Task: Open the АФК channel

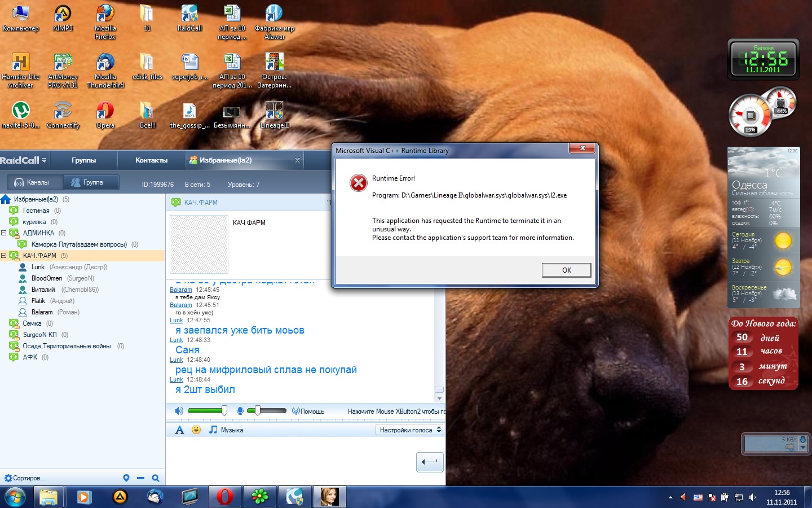Action: tap(30, 357)
